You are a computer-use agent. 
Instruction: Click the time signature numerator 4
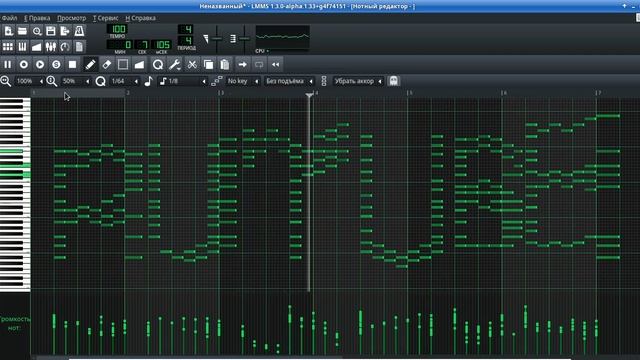click(186, 29)
